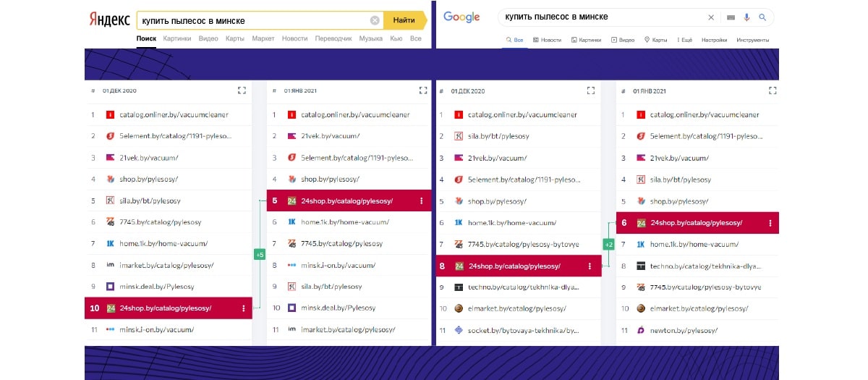
Task: Open the Yandex Музыка tab
Action: pyautogui.click(x=371, y=38)
